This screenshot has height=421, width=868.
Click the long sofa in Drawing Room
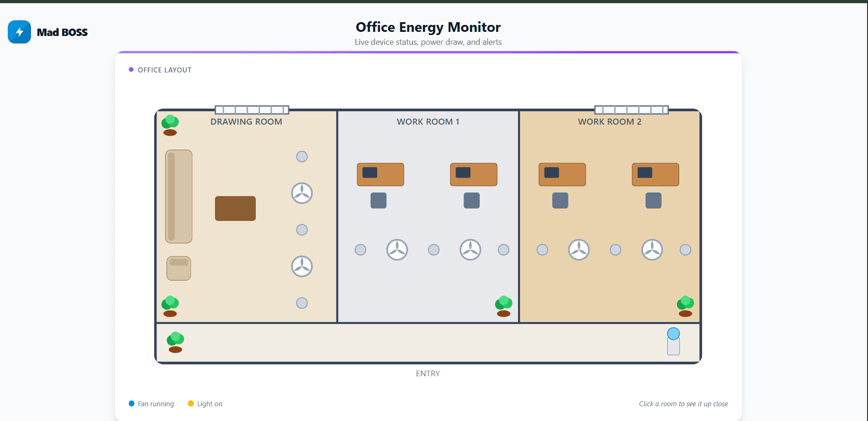pyautogui.click(x=179, y=196)
